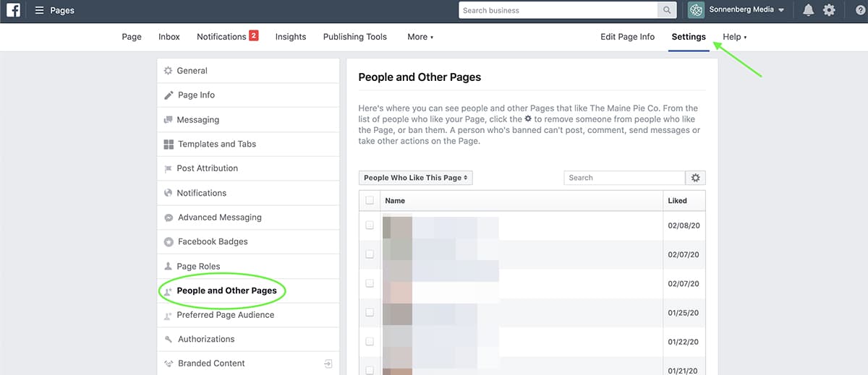
Task: Click the Authorizations wrench icon
Action: coord(169,340)
